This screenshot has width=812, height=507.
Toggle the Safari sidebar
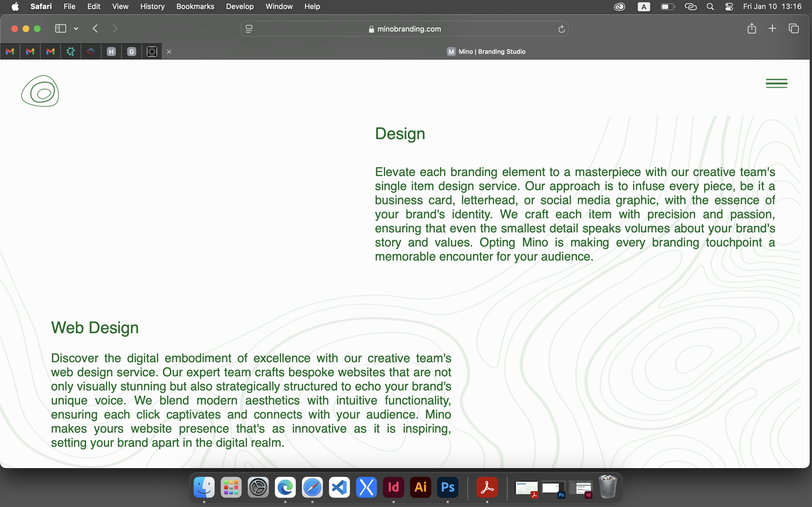click(x=60, y=28)
